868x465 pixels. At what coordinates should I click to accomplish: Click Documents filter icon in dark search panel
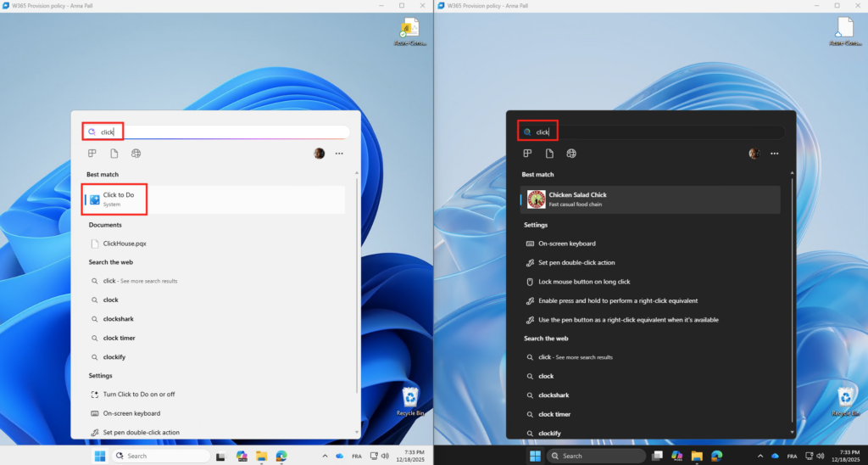(549, 154)
